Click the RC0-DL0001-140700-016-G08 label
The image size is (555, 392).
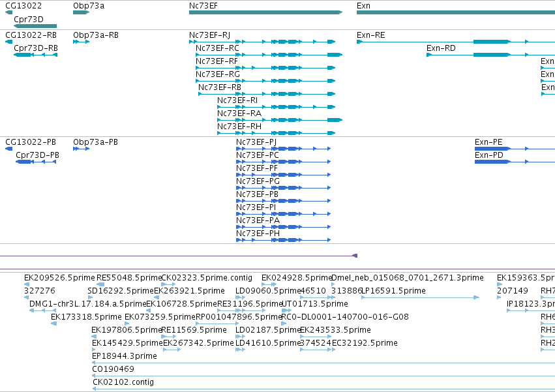(345, 317)
